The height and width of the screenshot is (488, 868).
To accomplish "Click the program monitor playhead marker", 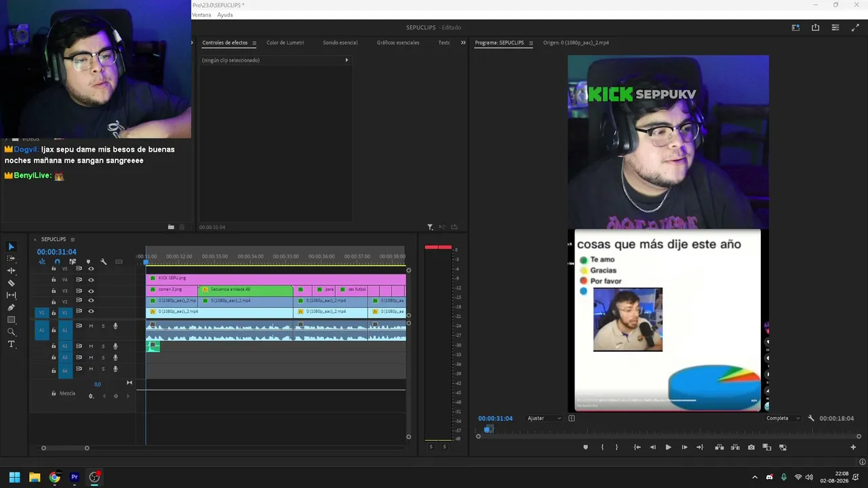I will coord(488,429).
